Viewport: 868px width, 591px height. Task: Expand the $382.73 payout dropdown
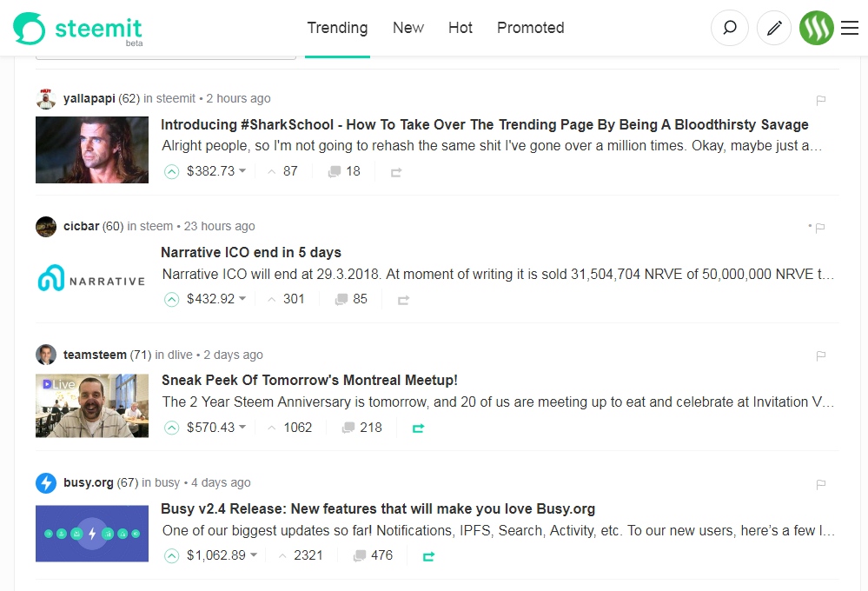[x=244, y=171]
